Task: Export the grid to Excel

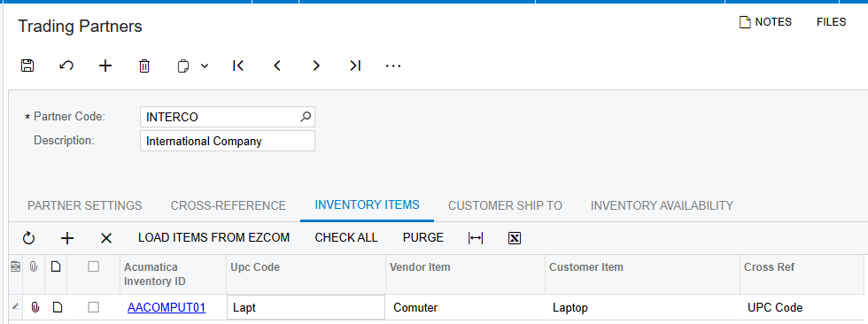Action: 515,238
